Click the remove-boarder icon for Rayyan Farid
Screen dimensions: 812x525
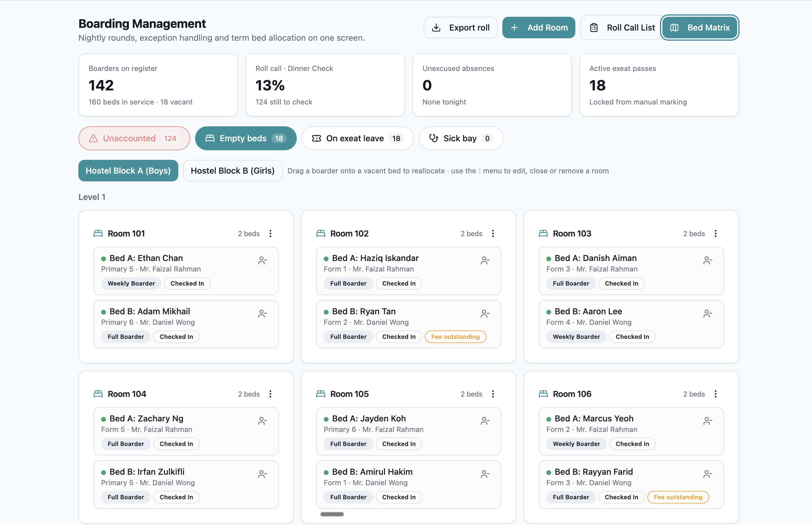click(x=707, y=474)
